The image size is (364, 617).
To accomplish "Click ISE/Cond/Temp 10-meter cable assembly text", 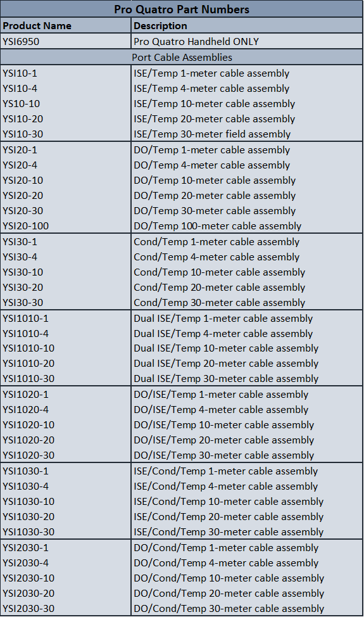I will click(x=229, y=502).
